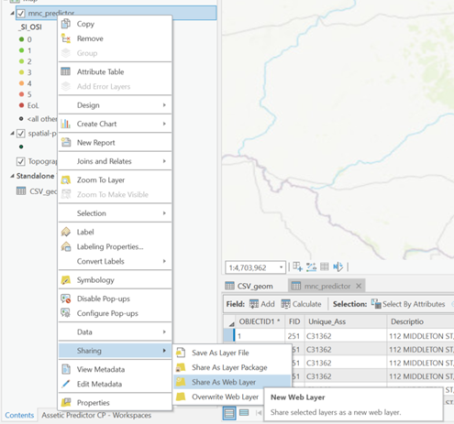Click the Copy icon in context menu
This screenshot has height=424, width=454.
(66, 24)
